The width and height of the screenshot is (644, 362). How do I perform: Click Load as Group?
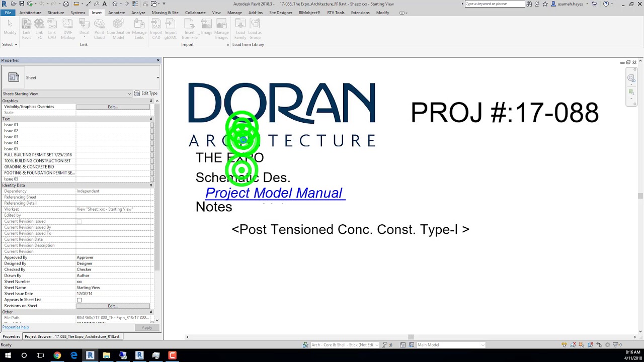click(x=255, y=29)
